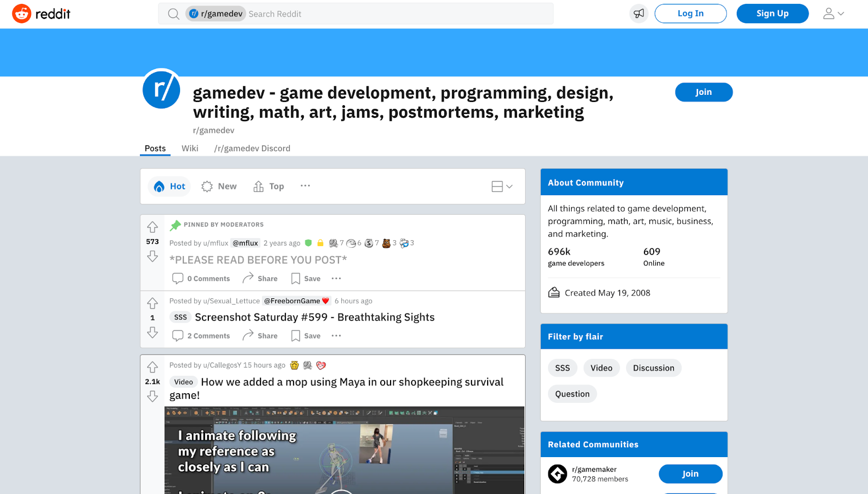The height and width of the screenshot is (494, 868).
Task: Downvote the Maya mop video post
Action: (152, 396)
